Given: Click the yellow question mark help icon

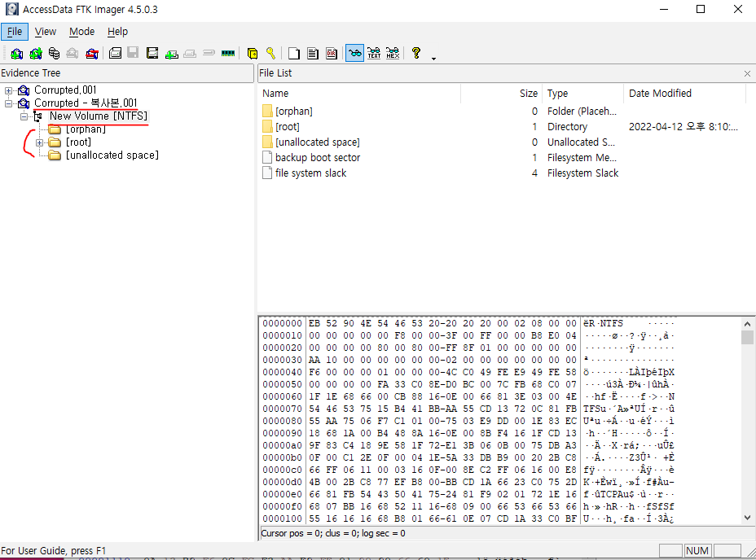Looking at the screenshot, I should click(x=416, y=53).
